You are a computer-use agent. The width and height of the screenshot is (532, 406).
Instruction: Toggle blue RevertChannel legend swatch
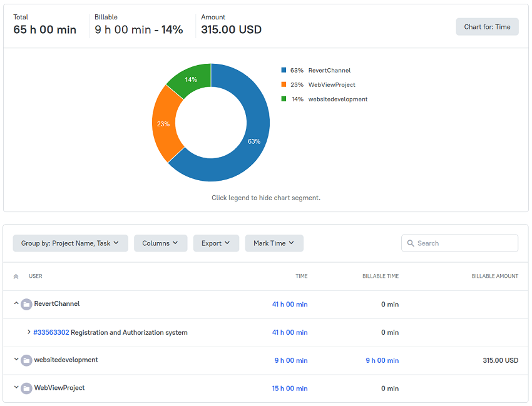pos(284,70)
